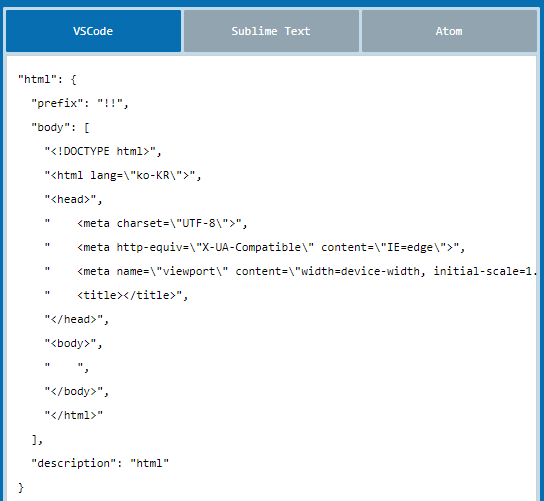Click the html lang ko-KR line

click(123, 175)
